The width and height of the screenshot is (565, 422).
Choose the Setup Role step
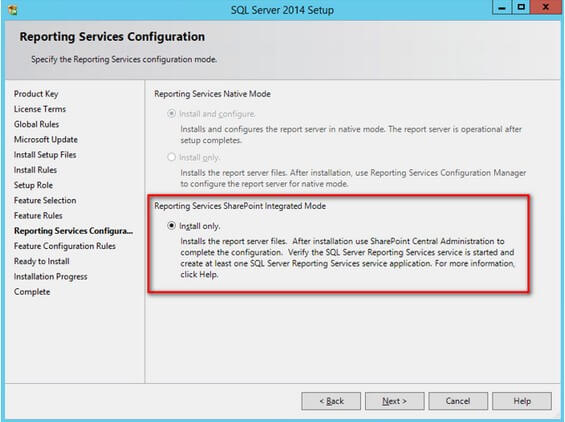34,185
